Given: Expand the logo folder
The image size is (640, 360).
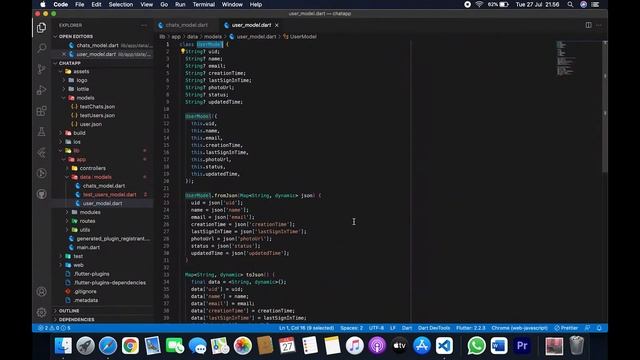Looking at the screenshot, I should 82,80.
